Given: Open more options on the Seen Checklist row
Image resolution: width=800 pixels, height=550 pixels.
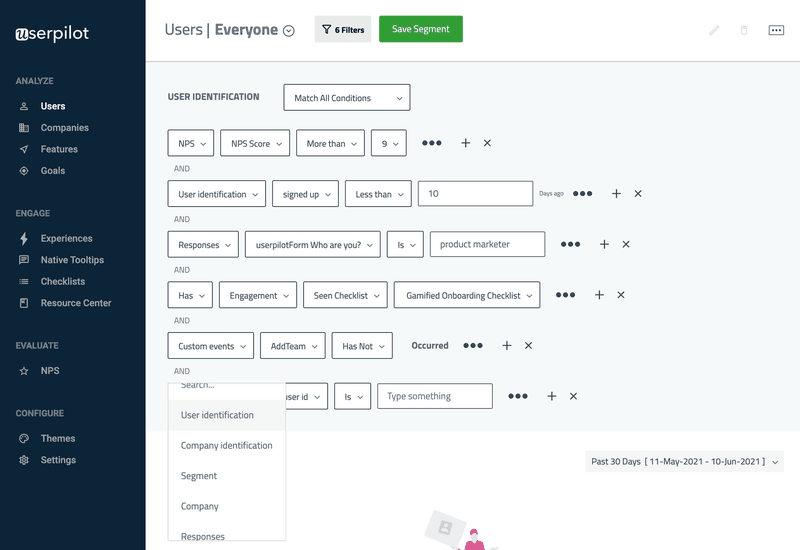Looking at the screenshot, I should click(x=565, y=294).
